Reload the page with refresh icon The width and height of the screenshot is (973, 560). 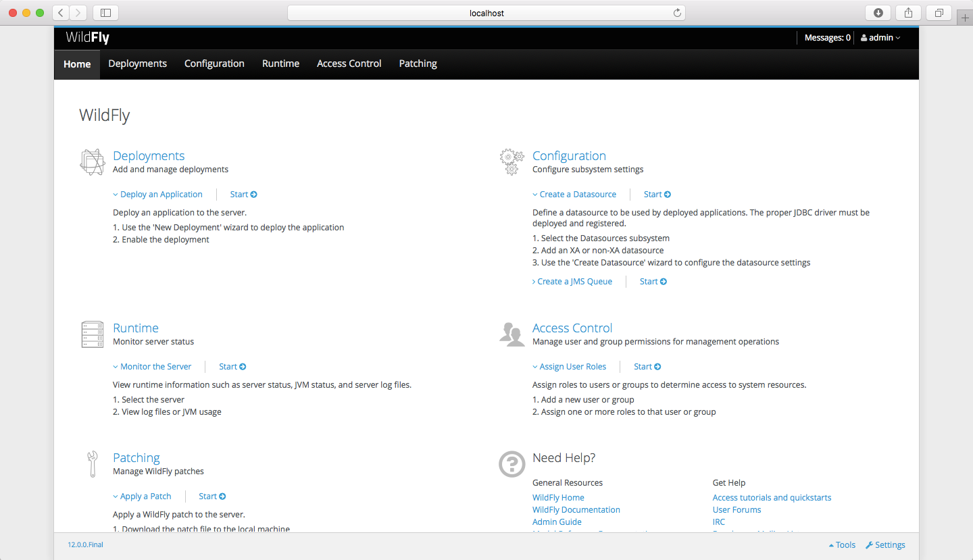click(677, 13)
